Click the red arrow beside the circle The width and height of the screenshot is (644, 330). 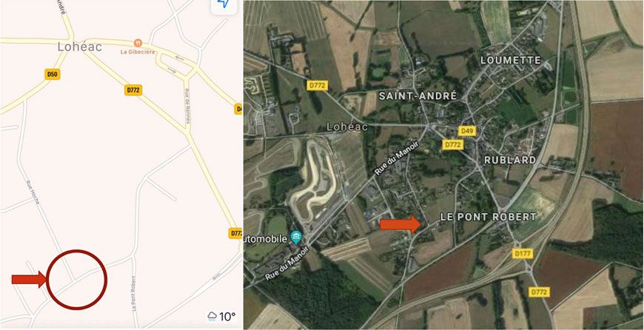pyautogui.click(x=29, y=279)
